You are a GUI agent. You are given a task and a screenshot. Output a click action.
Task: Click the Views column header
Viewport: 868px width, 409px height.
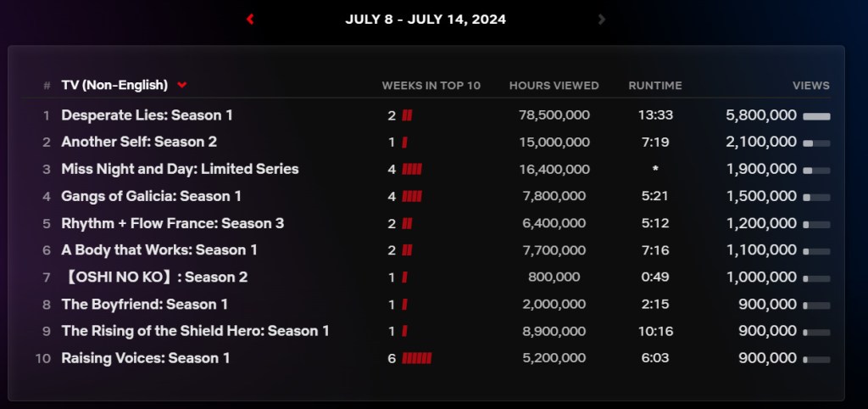(x=810, y=86)
